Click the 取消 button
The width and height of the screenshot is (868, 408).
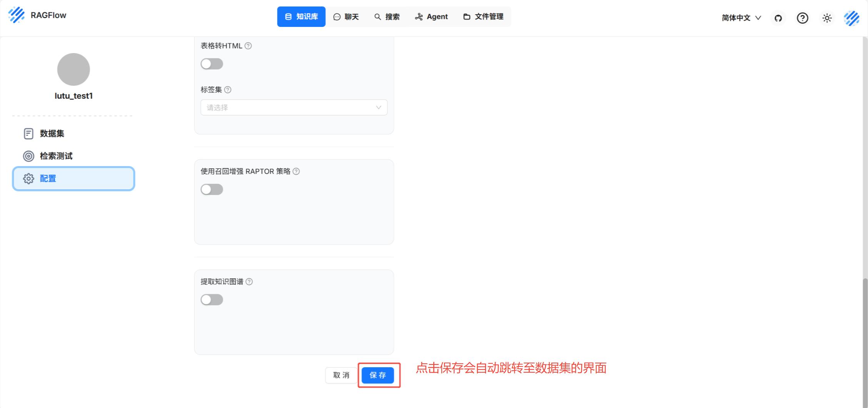(341, 375)
